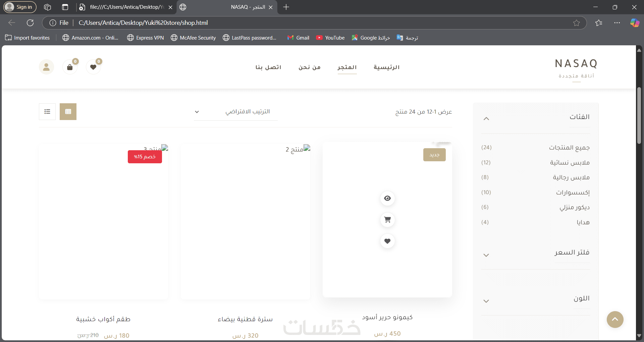Open Import favorites bookmark

pos(28,38)
